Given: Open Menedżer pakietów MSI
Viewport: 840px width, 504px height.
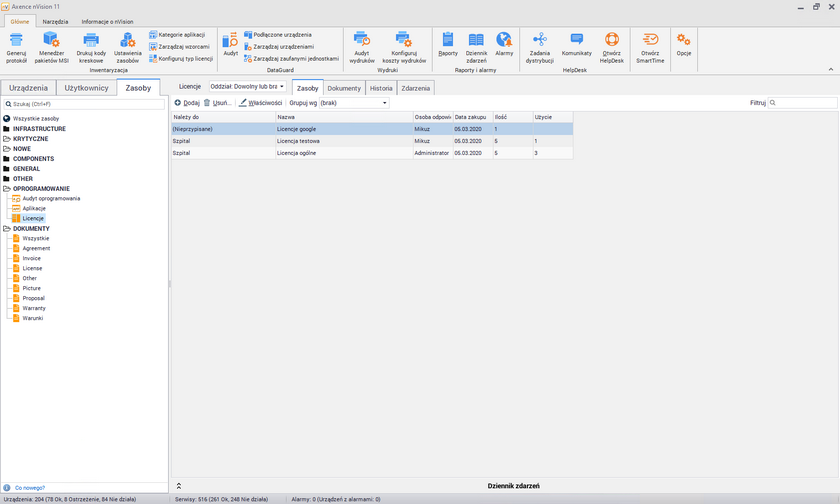Looking at the screenshot, I should (52, 40).
